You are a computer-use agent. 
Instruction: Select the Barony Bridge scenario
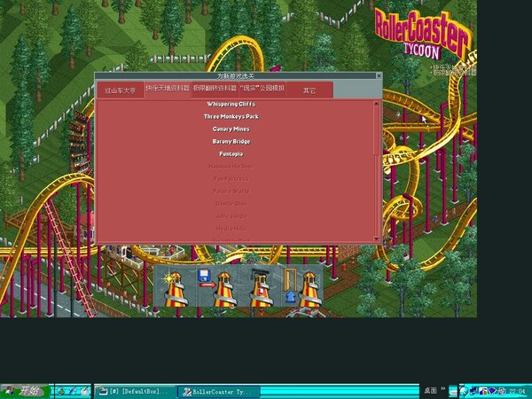(231, 142)
